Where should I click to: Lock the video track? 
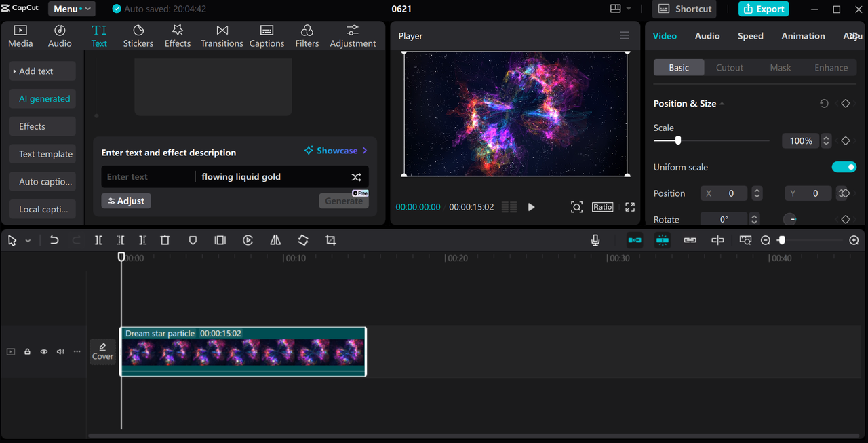click(28, 351)
